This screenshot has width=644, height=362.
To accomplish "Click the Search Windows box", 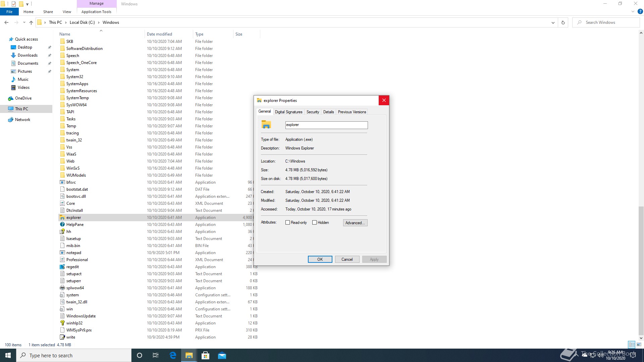I will pyautogui.click(x=606, y=22).
